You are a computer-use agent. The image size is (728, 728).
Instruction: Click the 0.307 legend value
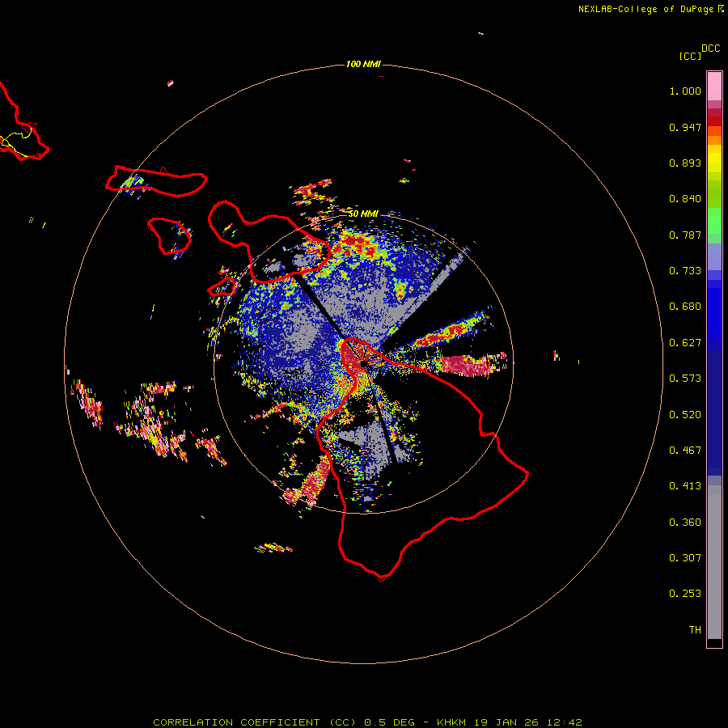[685, 558]
